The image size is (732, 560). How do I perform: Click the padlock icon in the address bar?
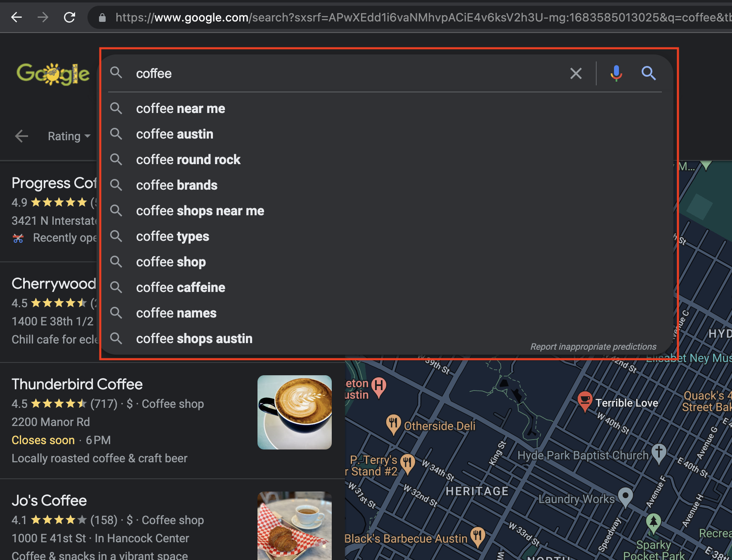pos(102,17)
